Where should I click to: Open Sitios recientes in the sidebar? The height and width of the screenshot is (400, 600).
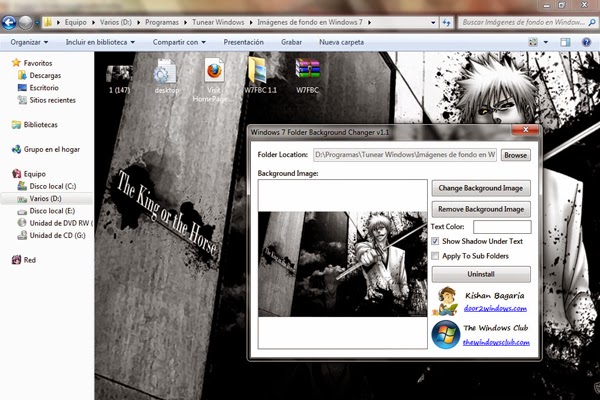tap(47, 100)
